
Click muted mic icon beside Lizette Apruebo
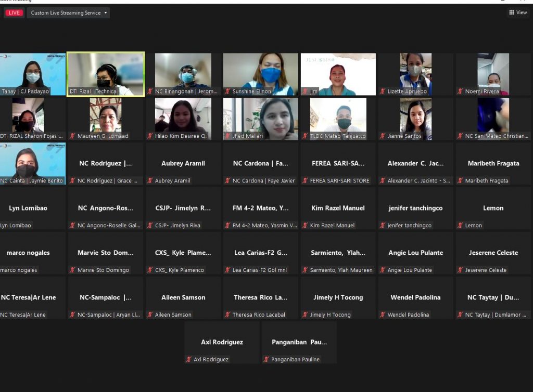pyautogui.click(x=383, y=92)
